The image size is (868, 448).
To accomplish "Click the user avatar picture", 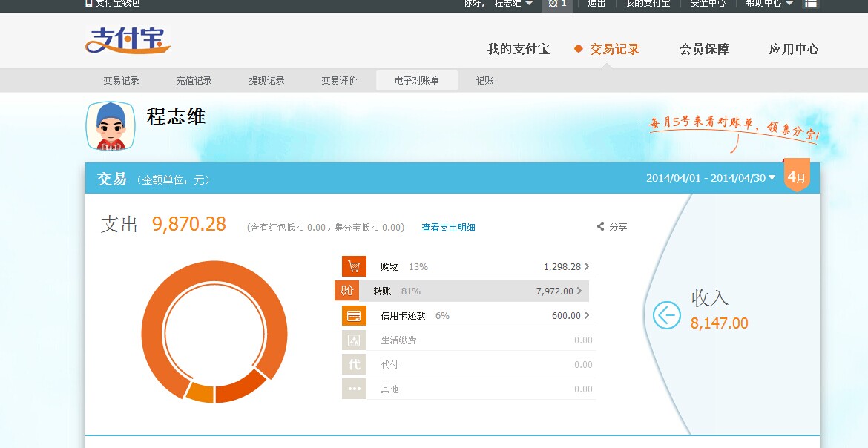I will coord(111,125).
